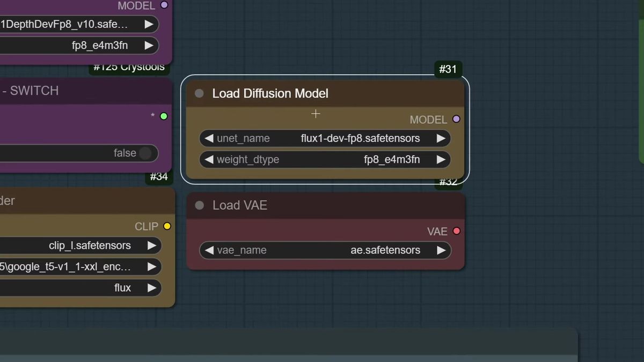The height and width of the screenshot is (362, 644).
Task: Click the yellow CLIP output socket
Action: click(167, 226)
